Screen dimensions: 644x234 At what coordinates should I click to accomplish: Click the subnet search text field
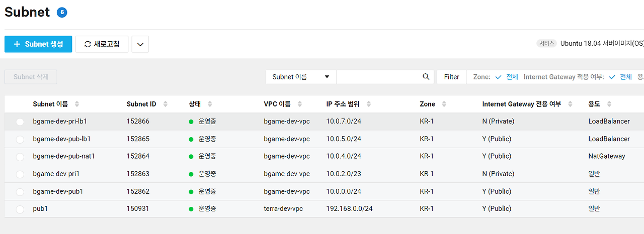pyautogui.click(x=379, y=77)
